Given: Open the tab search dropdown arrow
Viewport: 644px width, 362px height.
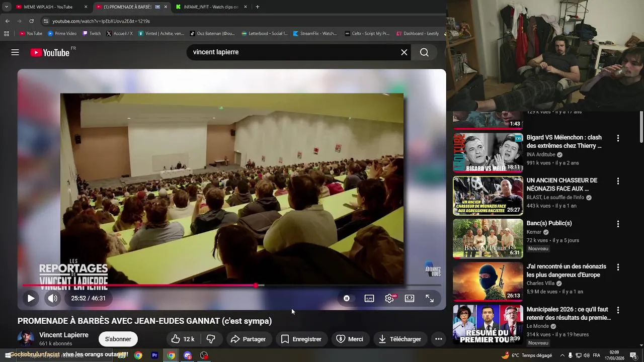Looking at the screenshot, I should pos(6,7).
